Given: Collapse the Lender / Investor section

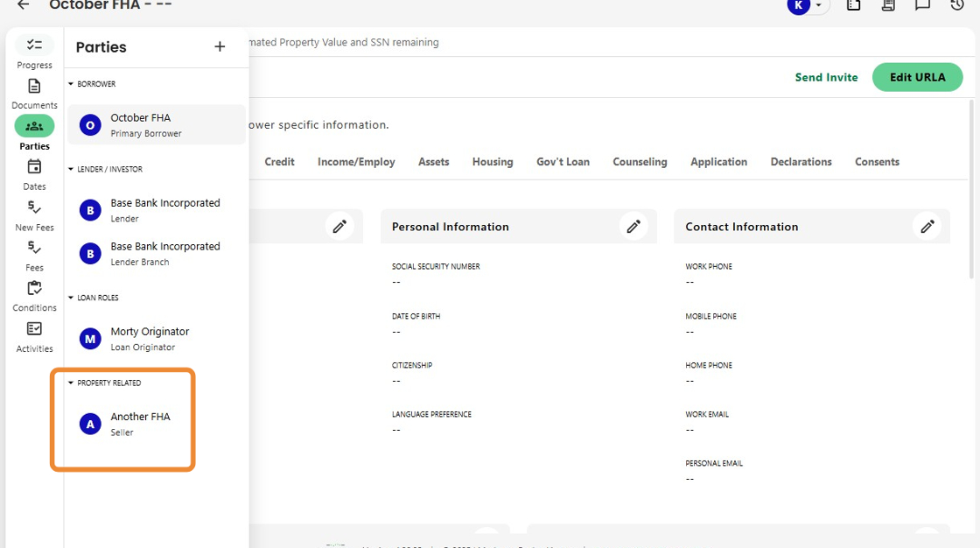Looking at the screenshot, I should click(x=71, y=170).
